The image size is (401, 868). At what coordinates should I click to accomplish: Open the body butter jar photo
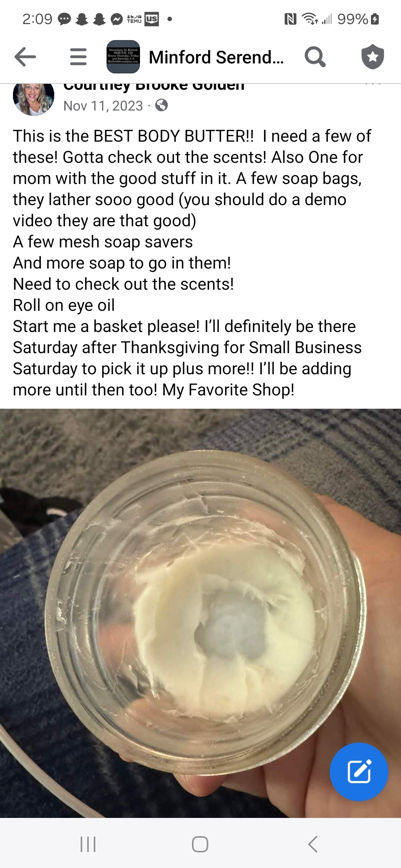tap(200, 613)
